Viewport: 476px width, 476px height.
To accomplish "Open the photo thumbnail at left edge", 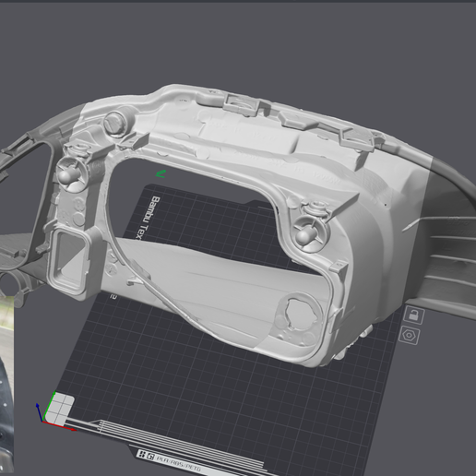I will [x=6, y=385].
